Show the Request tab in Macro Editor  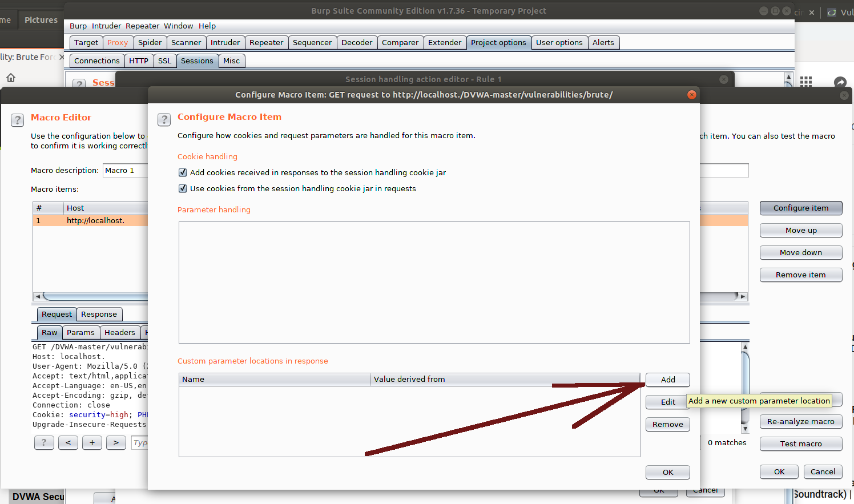(x=57, y=314)
